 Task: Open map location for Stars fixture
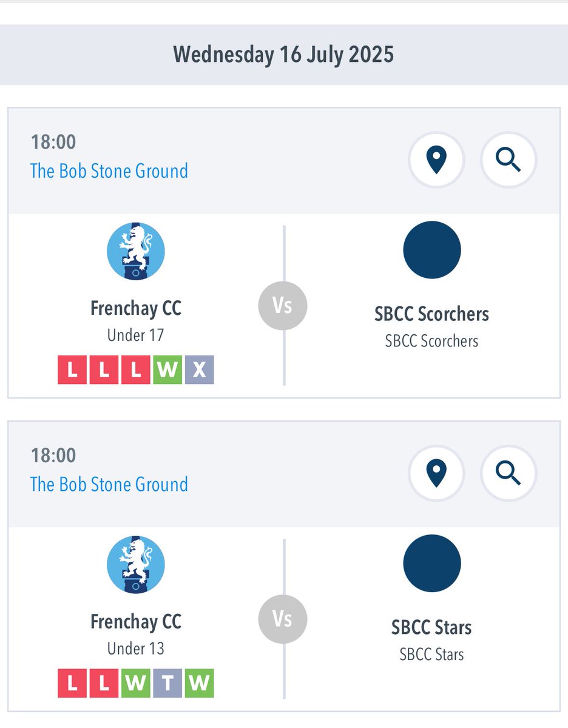436,473
